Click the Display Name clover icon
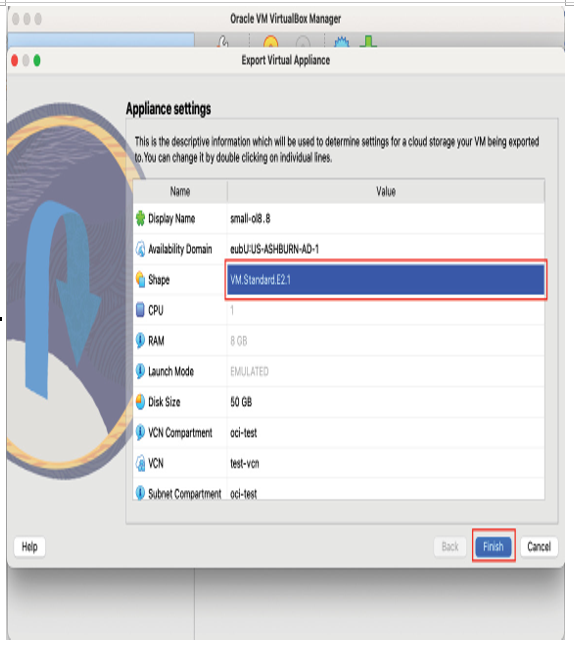Viewport: 574px width, 649px height. coord(140,218)
